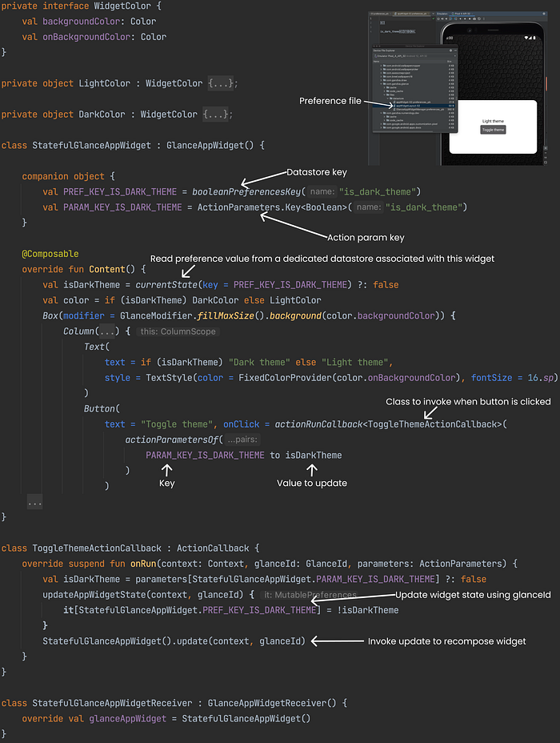
Task: Click the '"Dark theme"' string literal
Action: (x=259, y=362)
